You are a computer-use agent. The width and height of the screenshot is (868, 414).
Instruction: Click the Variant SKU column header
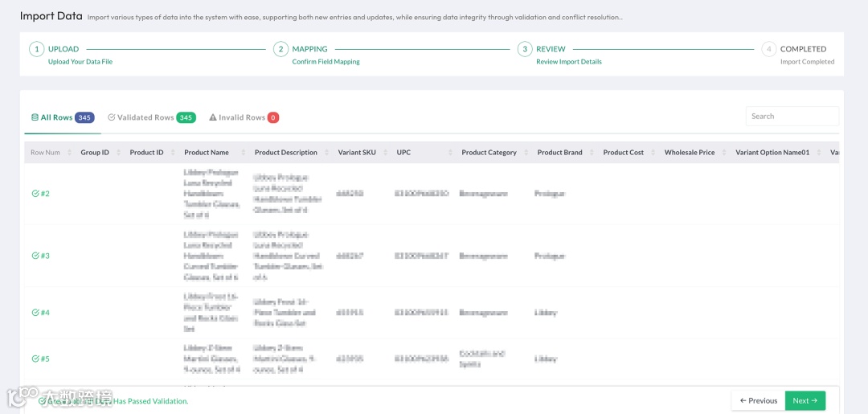357,153
